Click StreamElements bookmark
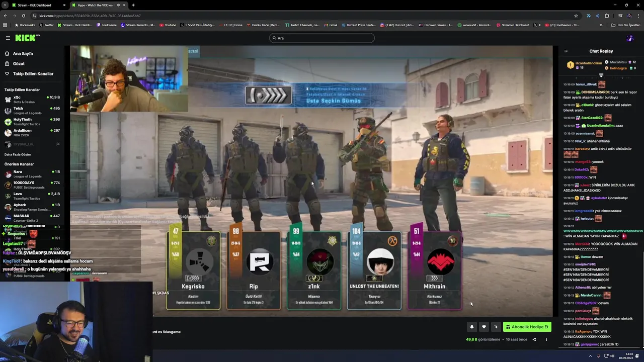This screenshot has width=644, height=362. (x=138, y=25)
